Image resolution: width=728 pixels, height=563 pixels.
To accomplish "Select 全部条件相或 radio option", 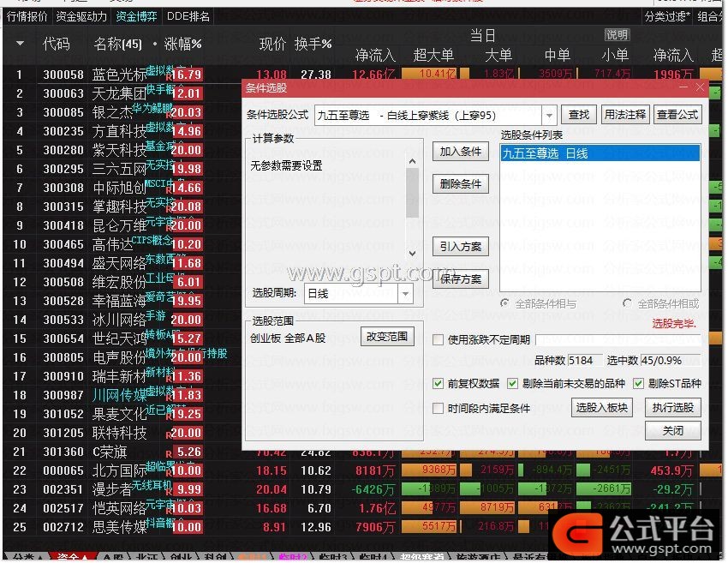I will click(x=627, y=303).
